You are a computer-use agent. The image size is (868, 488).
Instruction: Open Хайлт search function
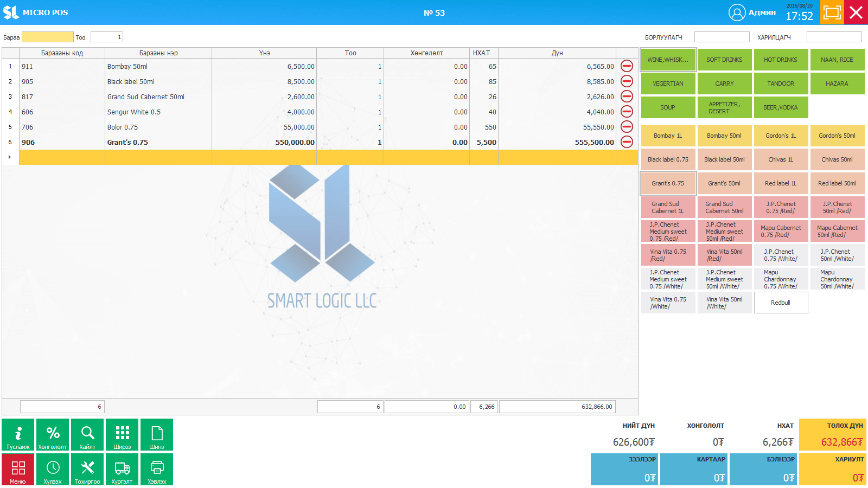point(87,434)
